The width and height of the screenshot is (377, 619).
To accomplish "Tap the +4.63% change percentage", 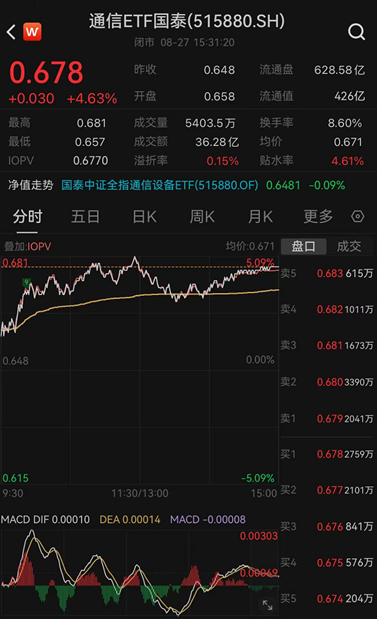I will 92,99.
